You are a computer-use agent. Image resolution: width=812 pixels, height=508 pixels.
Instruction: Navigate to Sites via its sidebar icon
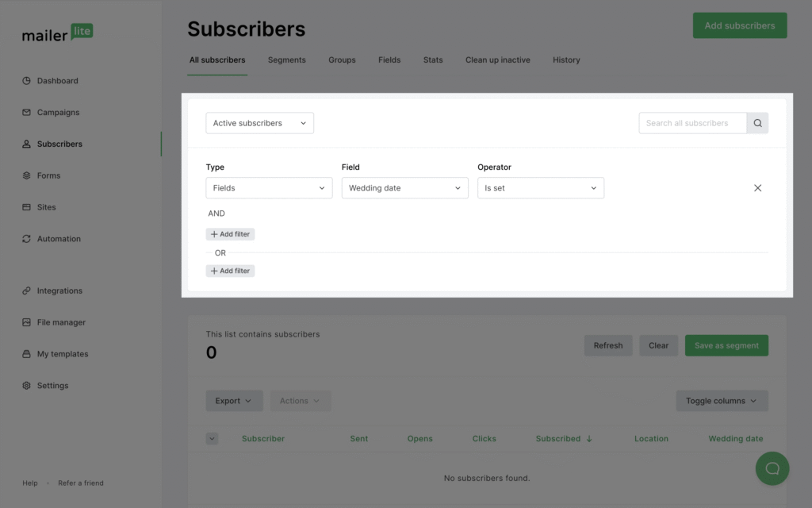28,207
